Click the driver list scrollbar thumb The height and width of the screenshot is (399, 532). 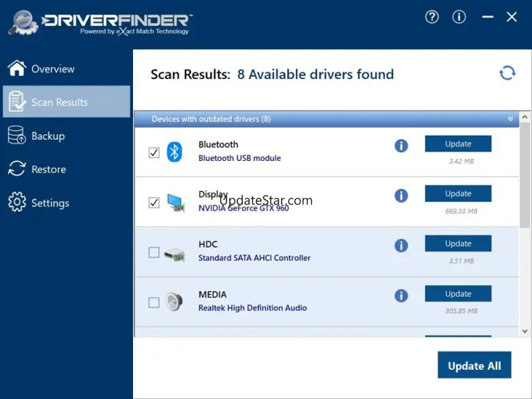coord(525,175)
